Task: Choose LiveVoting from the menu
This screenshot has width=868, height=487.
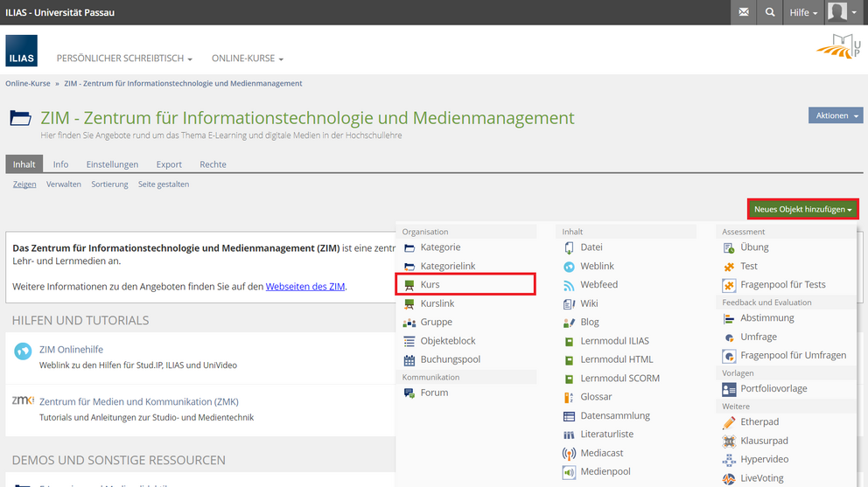Action: click(x=762, y=478)
